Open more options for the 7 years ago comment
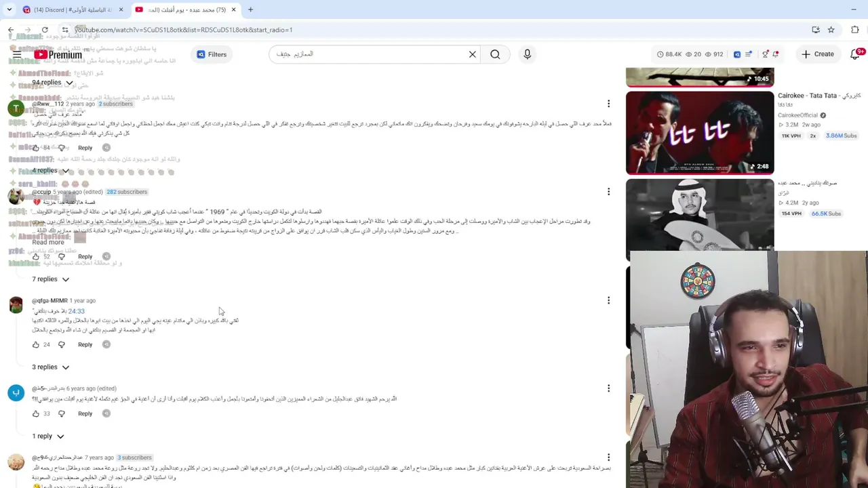 (x=608, y=457)
